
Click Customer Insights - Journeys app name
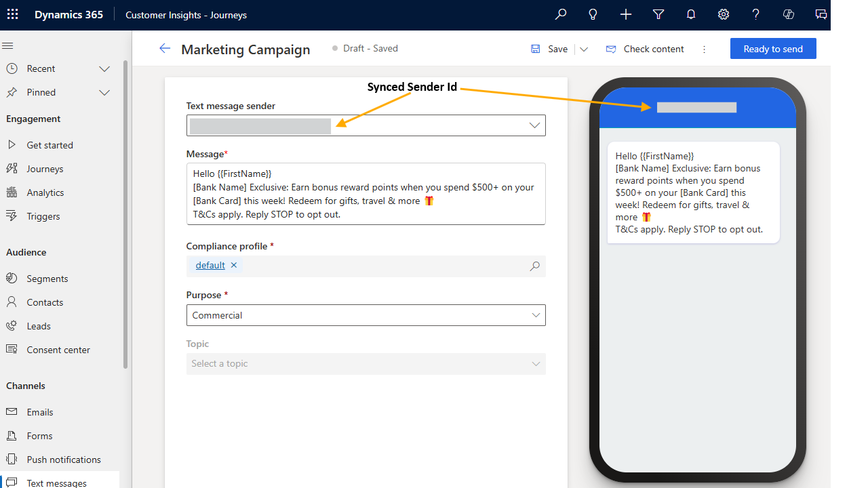click(x=186, y=15)
